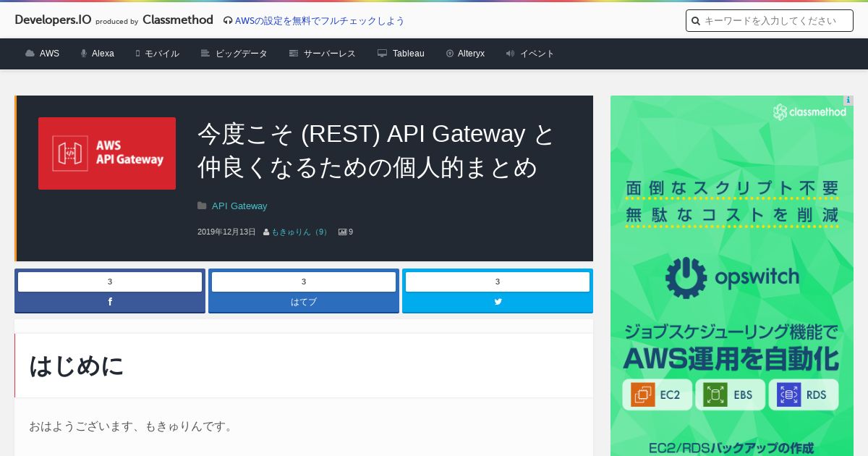Click the greeting line おはようございます、もきゅりんです。
868x456 pixels.
[x=132, y=426]
